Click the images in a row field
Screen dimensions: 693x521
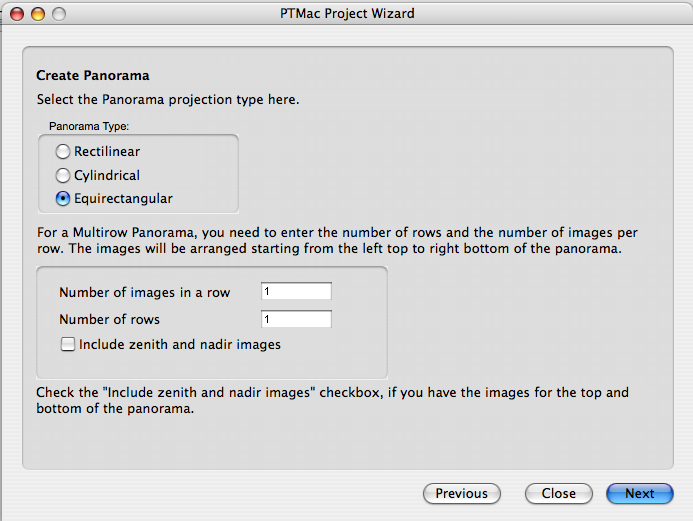coord(295,292)
